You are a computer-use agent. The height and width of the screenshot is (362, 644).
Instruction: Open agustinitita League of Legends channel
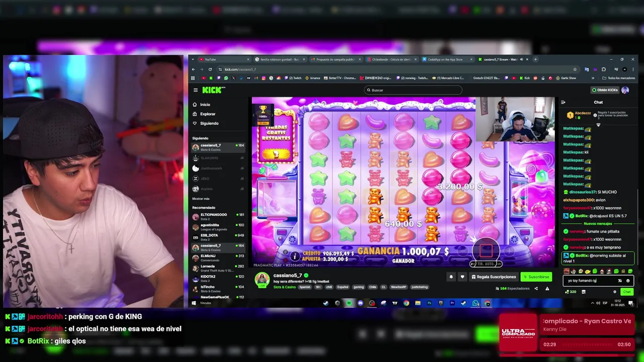click(x=218, y=227)
